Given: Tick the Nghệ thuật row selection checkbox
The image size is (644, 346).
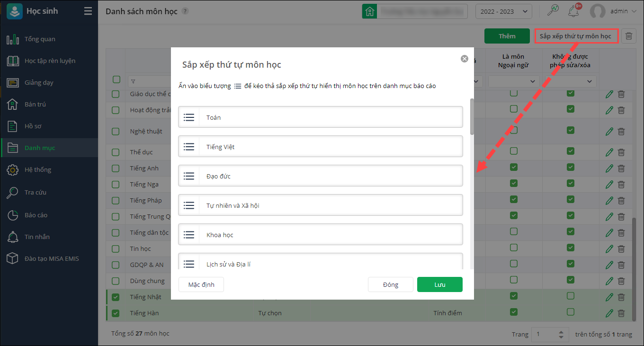Looking at the screenshot, I should click(116, 132).
